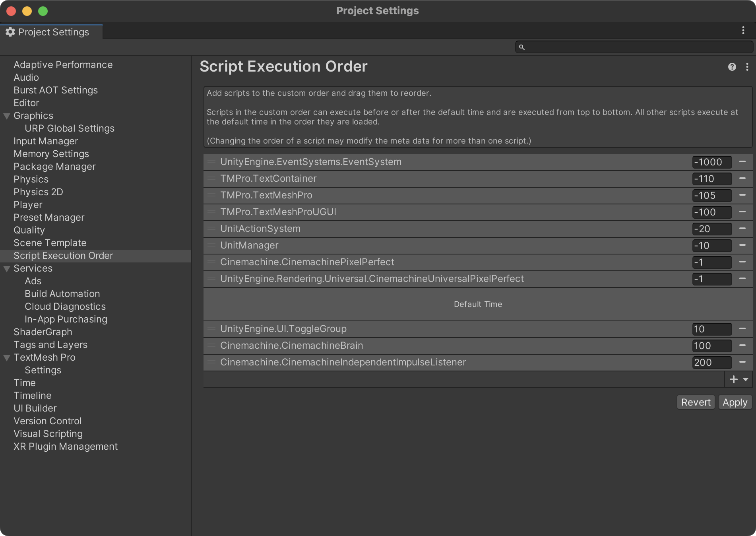Select Tags and Layers in the sidebar

tap(50, 344)
